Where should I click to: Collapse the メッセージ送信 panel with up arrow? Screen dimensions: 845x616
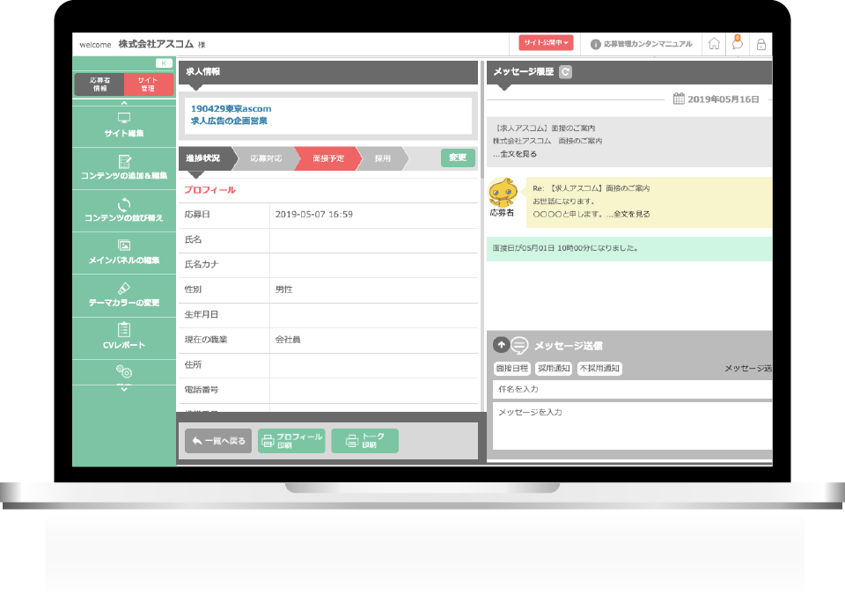click(500, 345)
